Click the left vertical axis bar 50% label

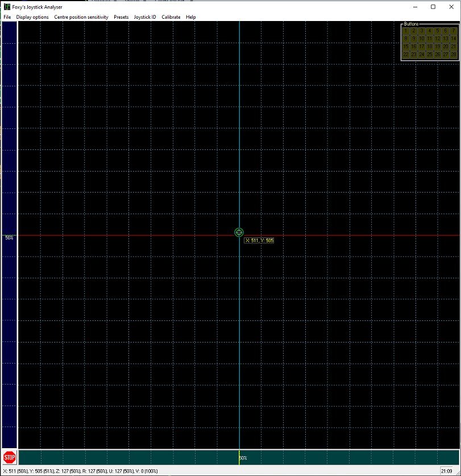pyautogui.click(x=9, y=237)
